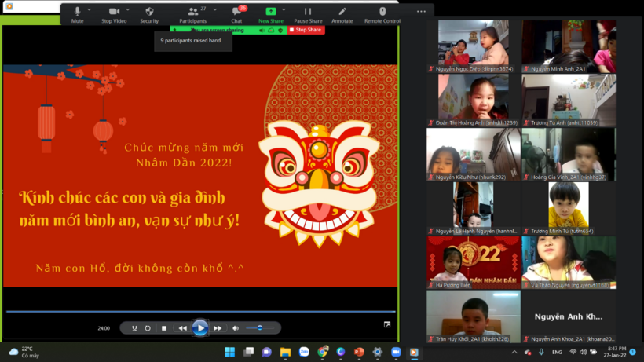
Task: Select Trương Minh Tú video tile
Action: (569, 209)
